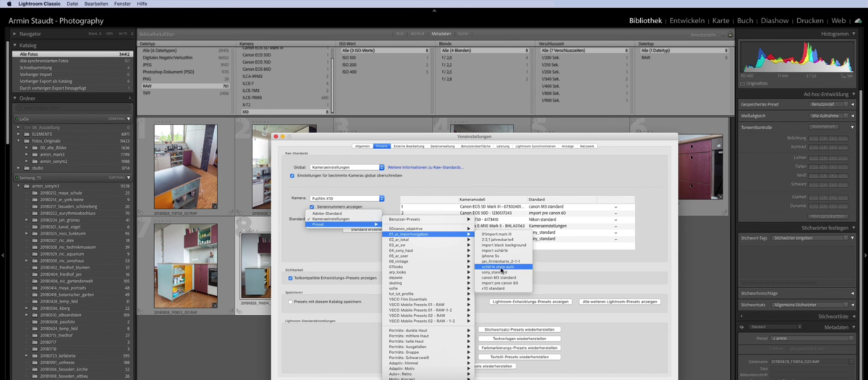Add a folder with the Ordner plus icon
The width and height of the screenshot is (868, 380).
coord(129,98)
